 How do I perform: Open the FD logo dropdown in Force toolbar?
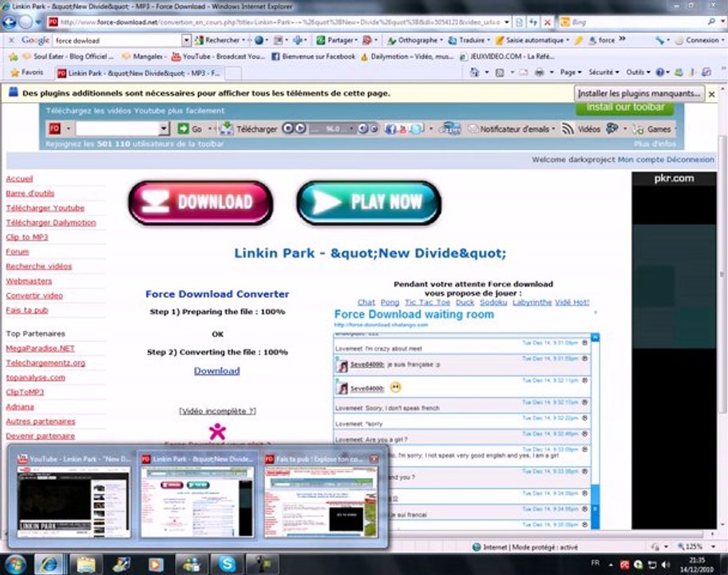pos(69,129)
